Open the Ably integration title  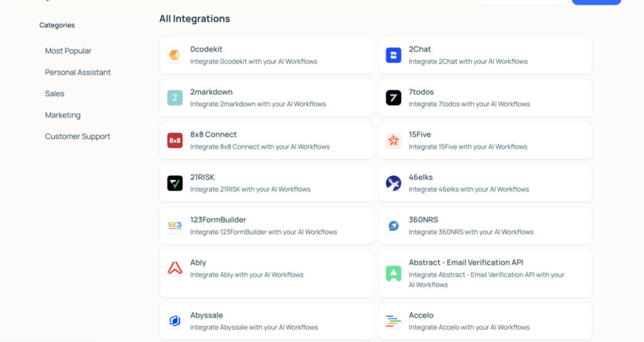(x=198, y=263)
